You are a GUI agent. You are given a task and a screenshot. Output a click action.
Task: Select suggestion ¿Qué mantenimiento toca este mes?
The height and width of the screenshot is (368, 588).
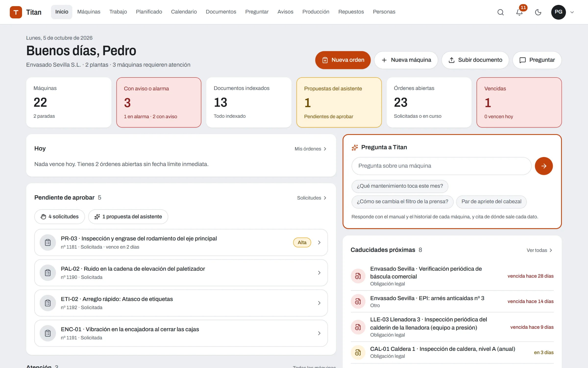(x=400, y=186)
